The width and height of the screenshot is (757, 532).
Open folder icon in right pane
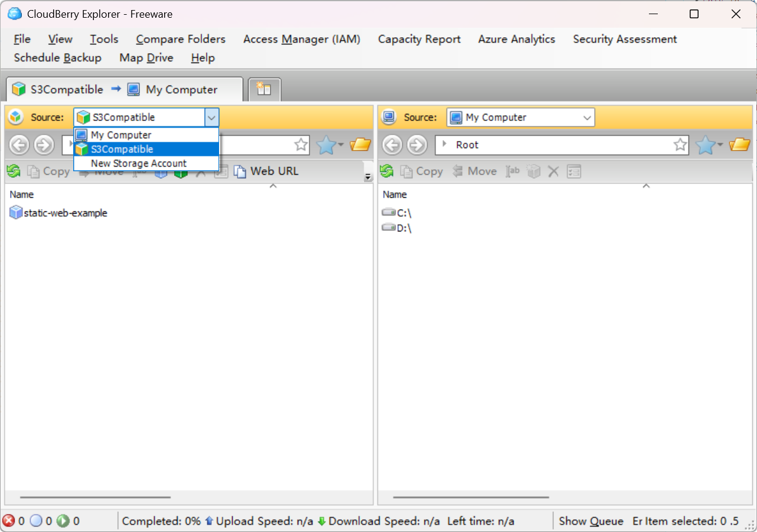(x=739, y=145)
